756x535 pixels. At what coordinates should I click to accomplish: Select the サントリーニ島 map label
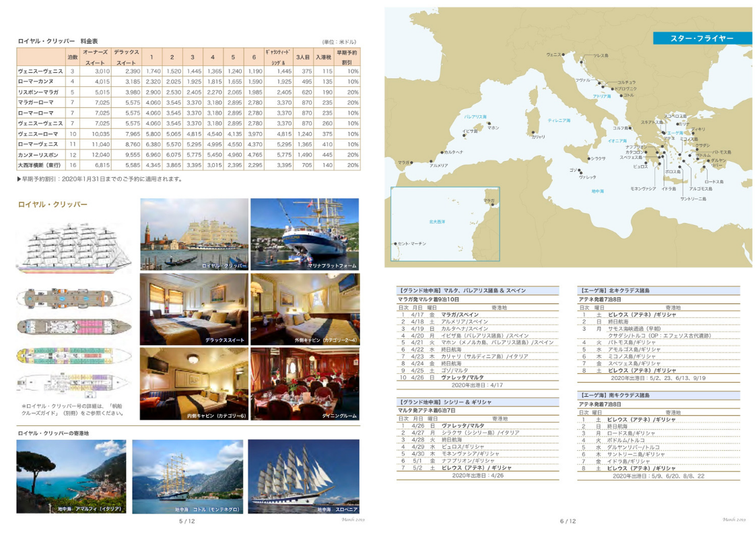coord(693,199)
